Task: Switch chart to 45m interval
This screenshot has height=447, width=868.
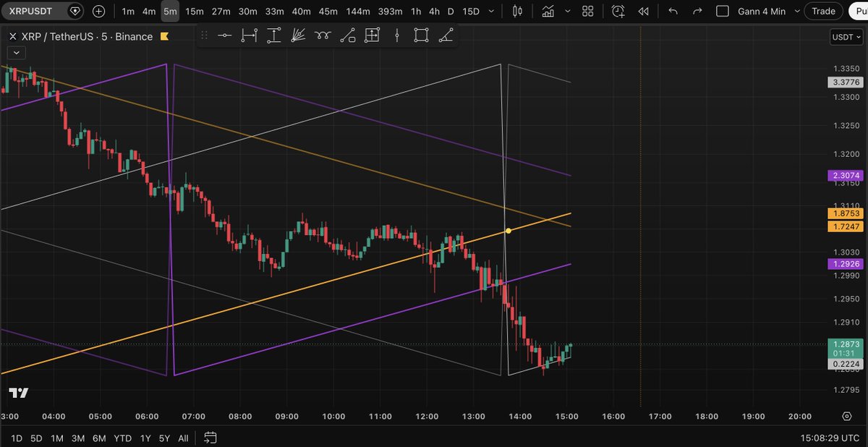Action: coord(328,11)
